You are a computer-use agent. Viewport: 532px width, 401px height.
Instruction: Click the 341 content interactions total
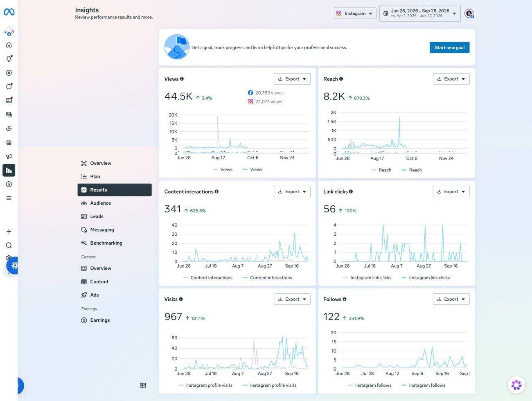point(173,209)
